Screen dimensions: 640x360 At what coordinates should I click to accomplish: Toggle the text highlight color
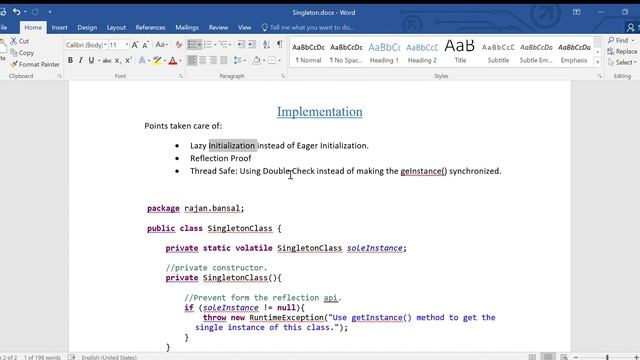coord(157,60)
